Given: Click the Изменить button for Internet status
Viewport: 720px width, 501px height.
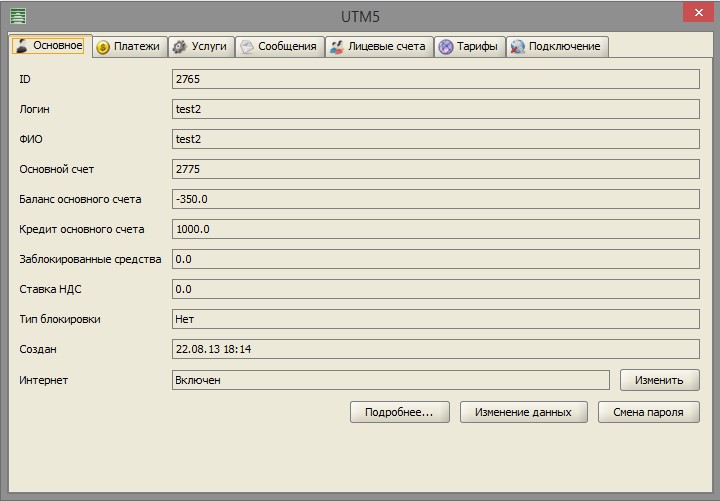Looking at the screenshot, I should (x=659, y=380).
